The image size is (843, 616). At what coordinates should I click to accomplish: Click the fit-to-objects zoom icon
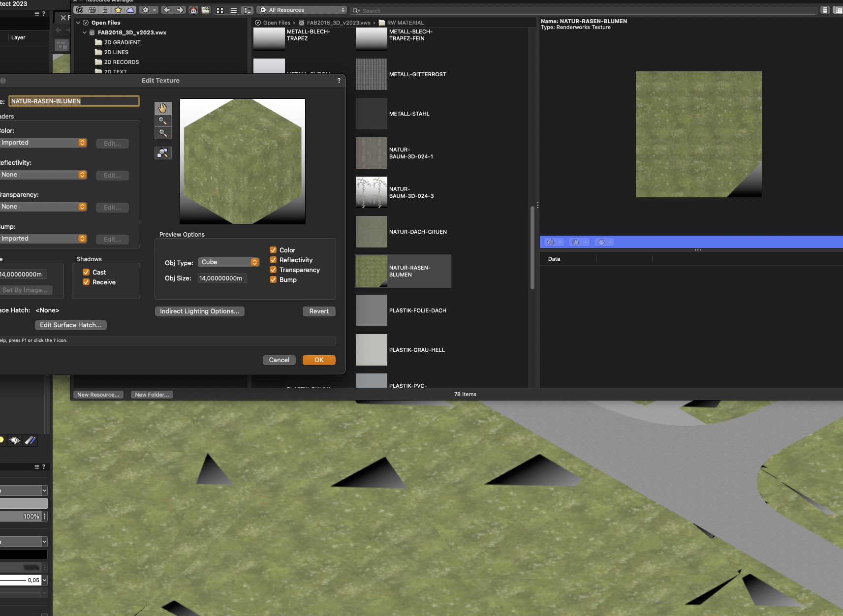click(x=163, y=153)
